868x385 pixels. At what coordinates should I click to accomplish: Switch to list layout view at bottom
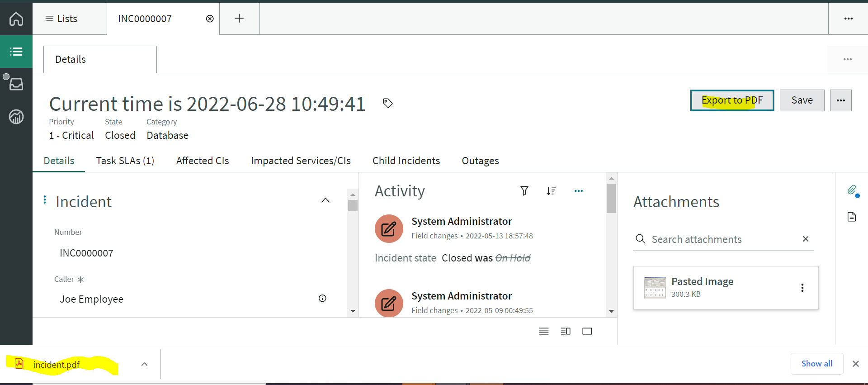[x=544, y=331]
